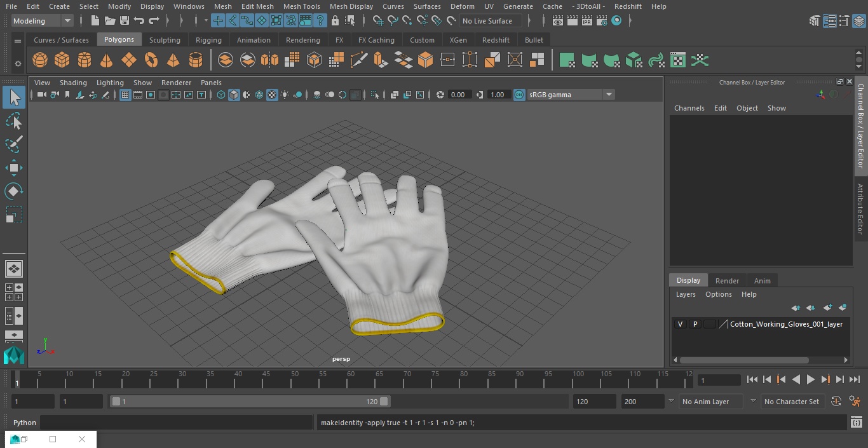
Task: Create a polygon pipe from the shelf
Action: pyautogui.click(x=196, y=60)
